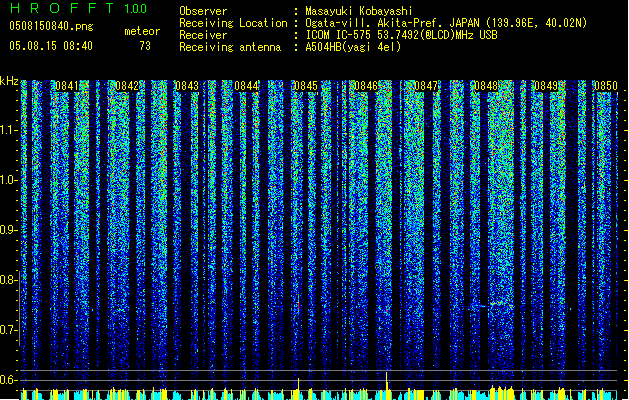Click the 0846 time marker

pyautogui.click(x=366, y=86)
